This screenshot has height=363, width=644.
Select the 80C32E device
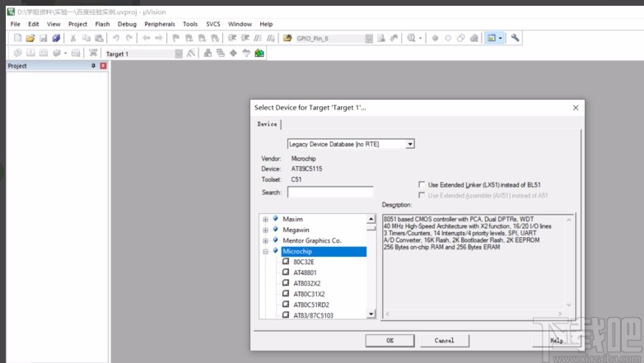304,262
